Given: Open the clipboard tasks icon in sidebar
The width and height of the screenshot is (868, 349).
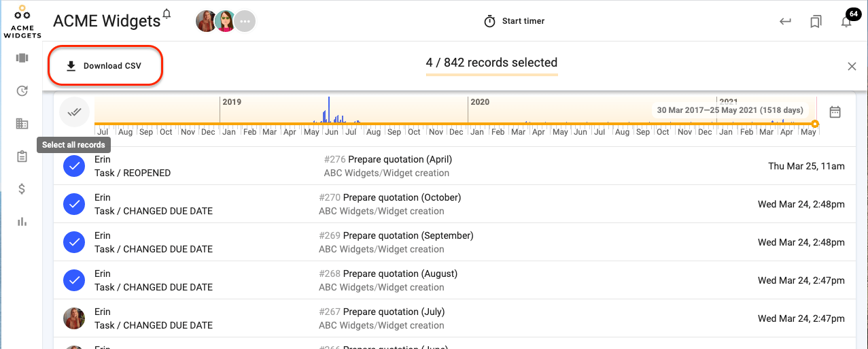Looking at the screenshot, I should (x=22, y=156).
